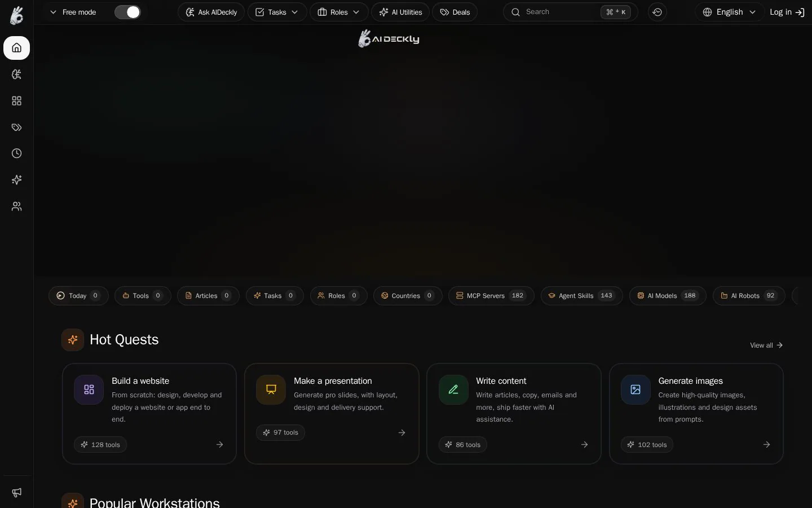The width and height of the screenshot is (812, 508).
Task: Click the Write content pencil icon
Action: pyautogui.click(x=453, y=389)
